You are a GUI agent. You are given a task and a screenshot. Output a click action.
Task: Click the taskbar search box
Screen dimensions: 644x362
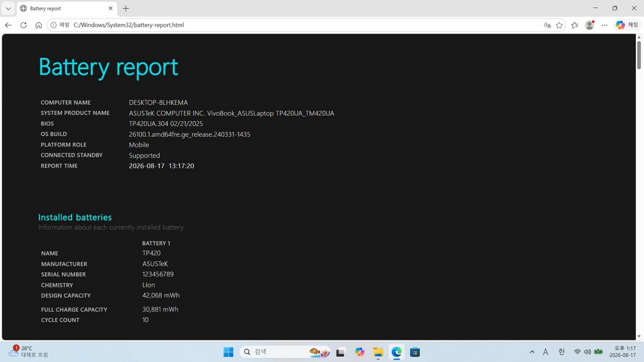tap(285, 352)
